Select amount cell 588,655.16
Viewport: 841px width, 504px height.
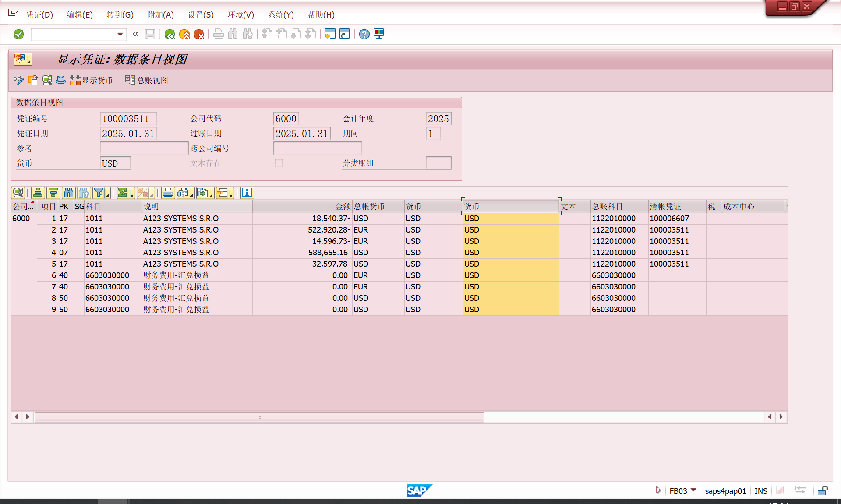[302, 252]
